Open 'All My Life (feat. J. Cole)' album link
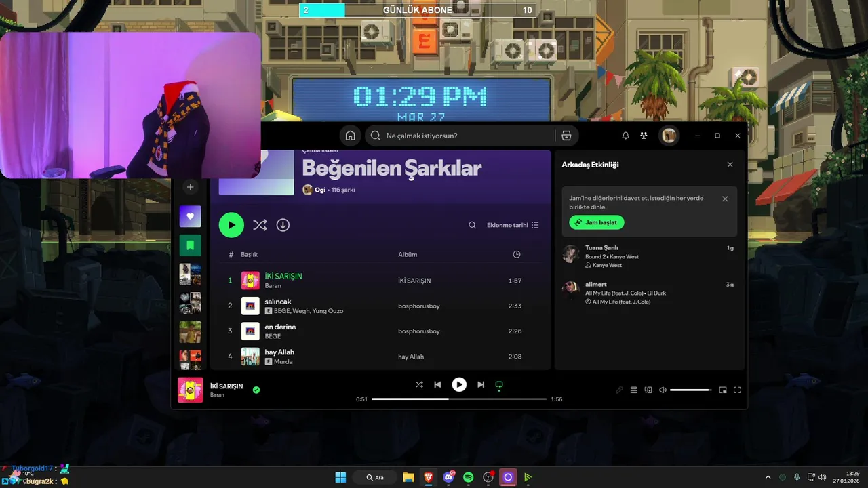This screenshot has width=868, height=488. 621,302
